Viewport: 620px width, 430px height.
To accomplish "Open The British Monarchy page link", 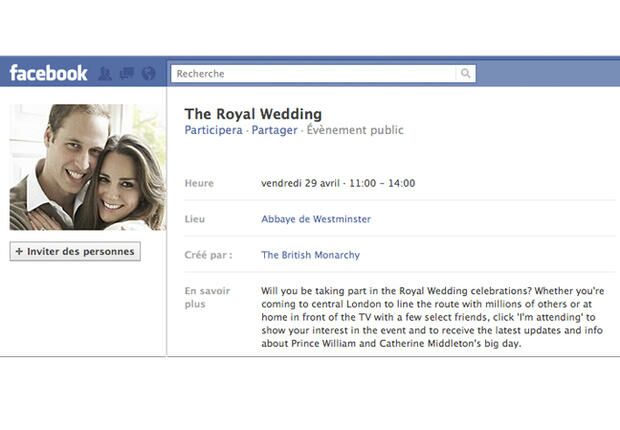I will click(x=310, y=255).
